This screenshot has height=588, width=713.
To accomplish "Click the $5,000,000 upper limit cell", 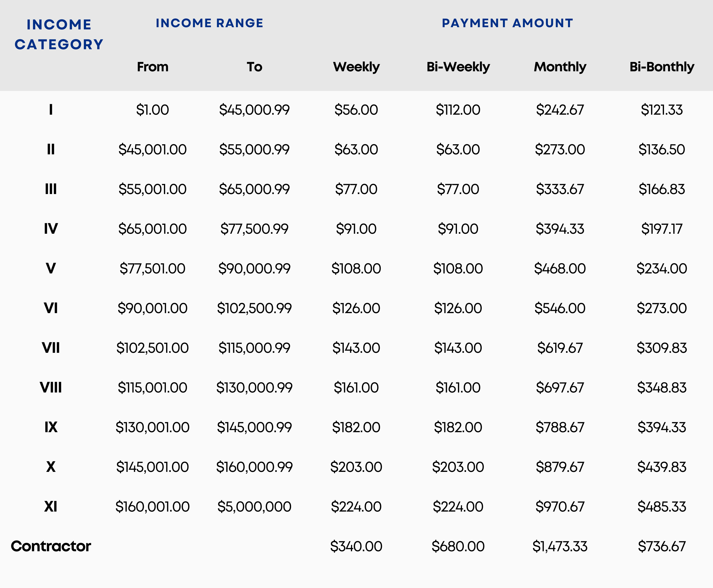I will [x=254, y=506].
